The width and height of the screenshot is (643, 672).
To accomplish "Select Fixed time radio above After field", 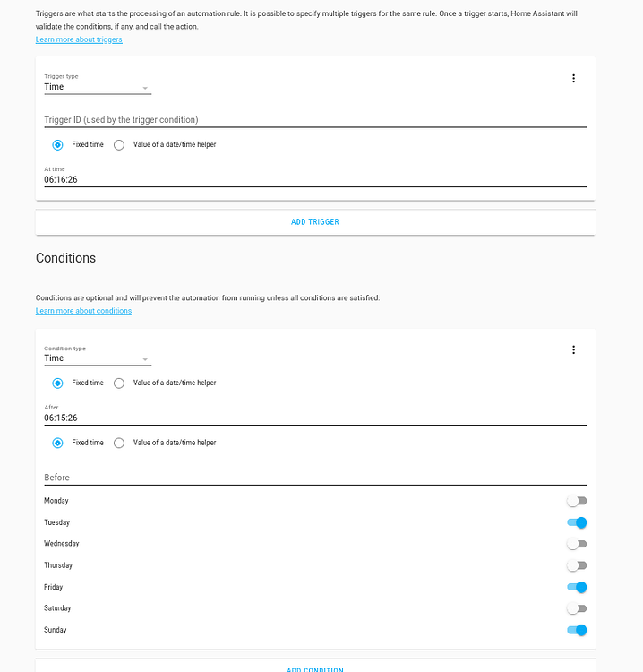I will [57, 383].
